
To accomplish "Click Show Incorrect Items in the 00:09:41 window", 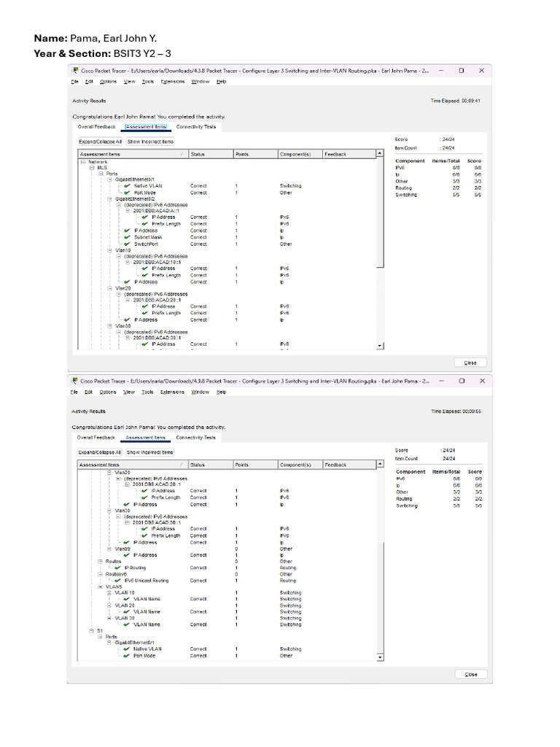I will click(x=150, y=142).
